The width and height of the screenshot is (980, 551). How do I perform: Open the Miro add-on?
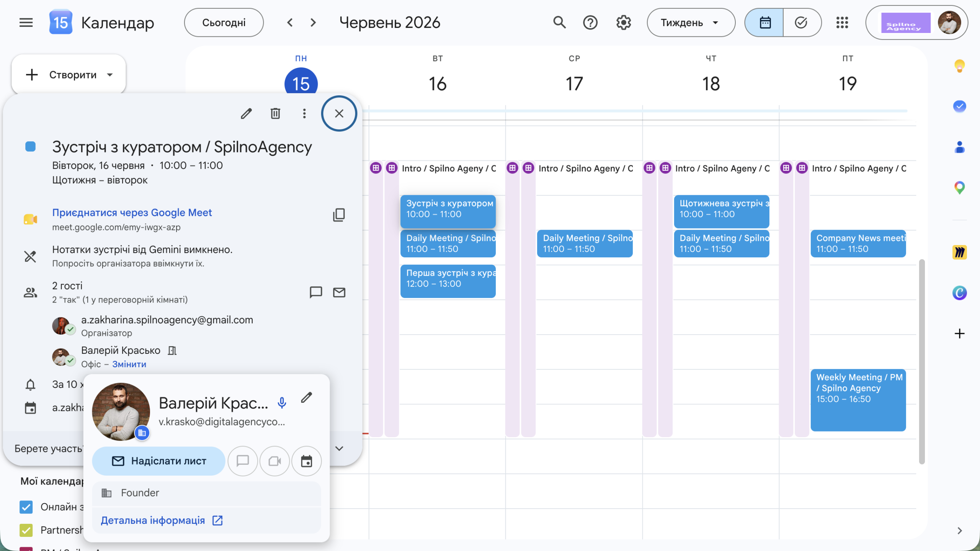point(959,252)
